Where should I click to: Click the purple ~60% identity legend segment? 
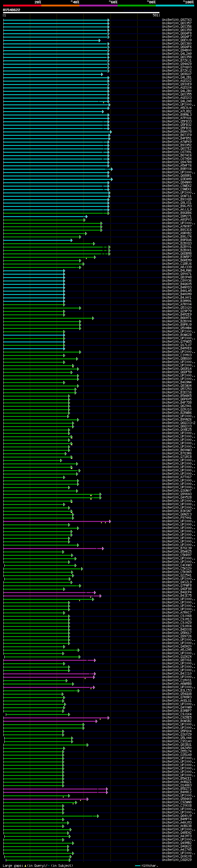[99, 6]
